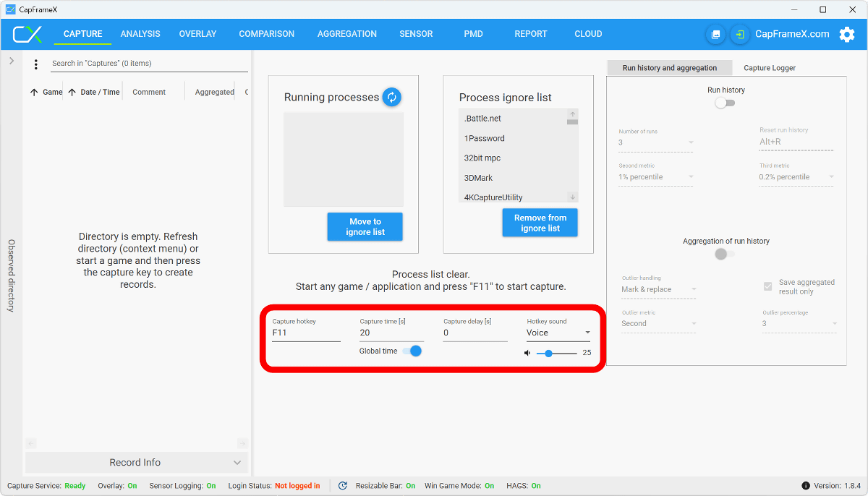Viewport: 868px width, 496px height.
Task: Open the three-dot captures context menu
Action: (36, 64)
